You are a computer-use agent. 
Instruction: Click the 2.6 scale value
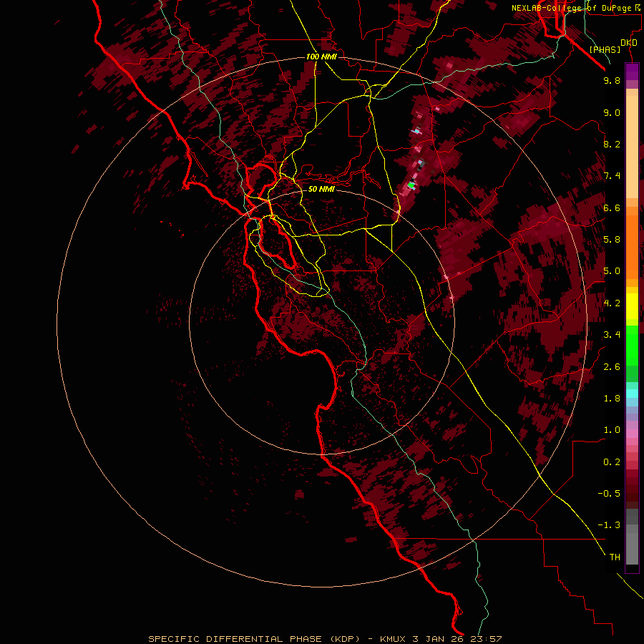(x=612, y=367)
